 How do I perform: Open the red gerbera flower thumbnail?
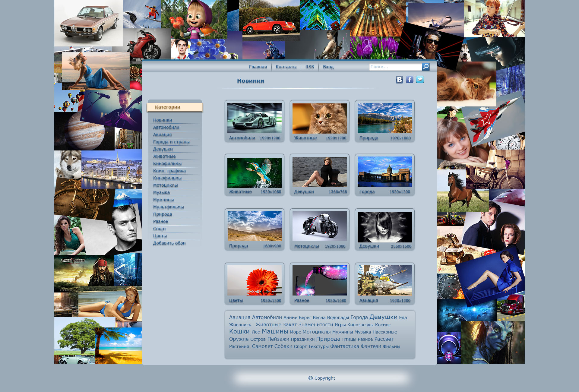[254, 280]
